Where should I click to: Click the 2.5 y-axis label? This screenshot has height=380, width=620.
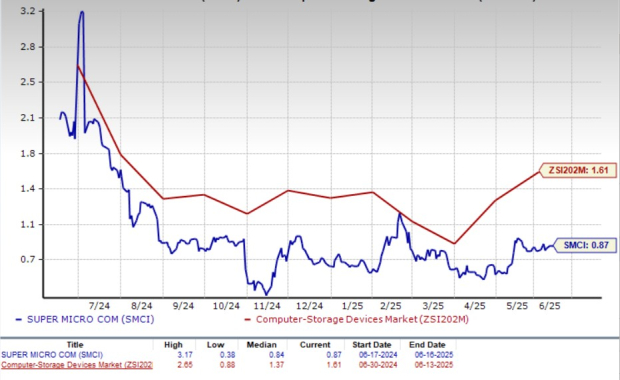click(x=27, y=82)
